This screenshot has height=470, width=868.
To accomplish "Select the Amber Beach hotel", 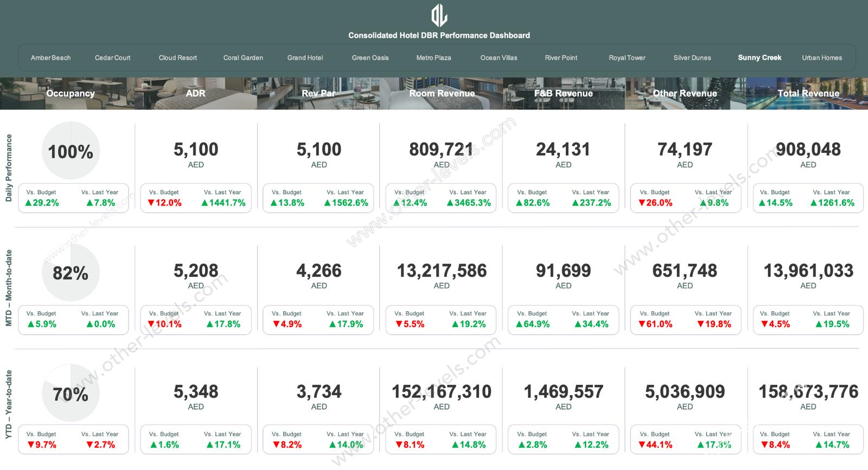I will coord(50,58).
